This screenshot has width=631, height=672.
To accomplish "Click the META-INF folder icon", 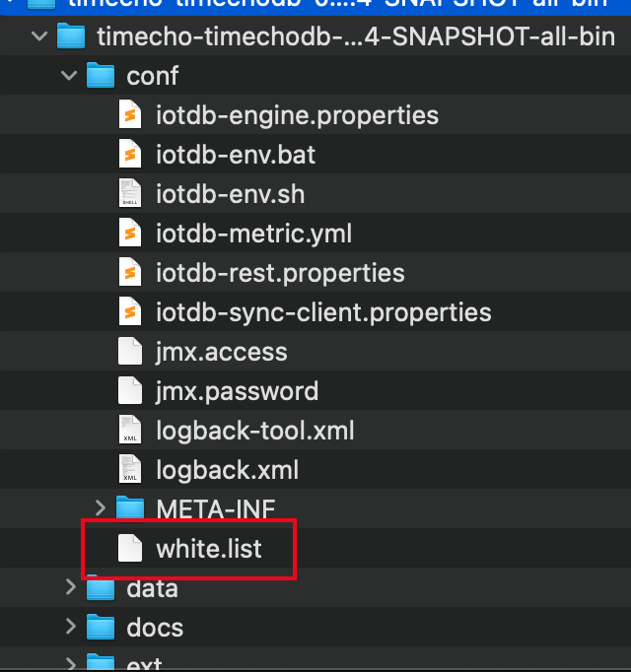I will click(130, 508).
